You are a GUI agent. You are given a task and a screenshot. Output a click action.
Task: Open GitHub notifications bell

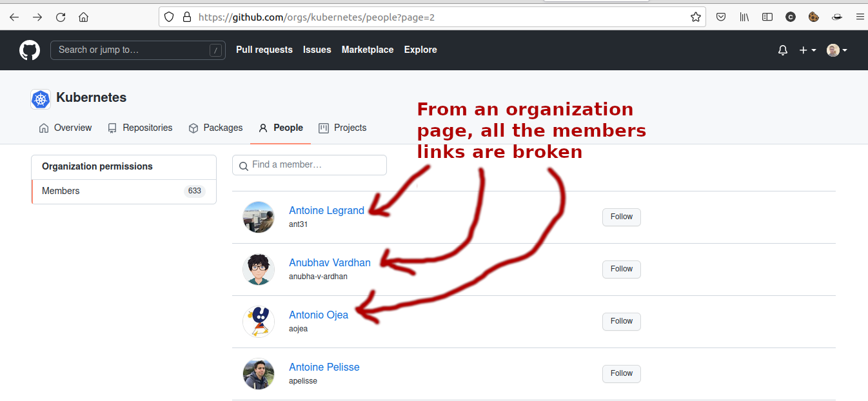coord(783,50)
